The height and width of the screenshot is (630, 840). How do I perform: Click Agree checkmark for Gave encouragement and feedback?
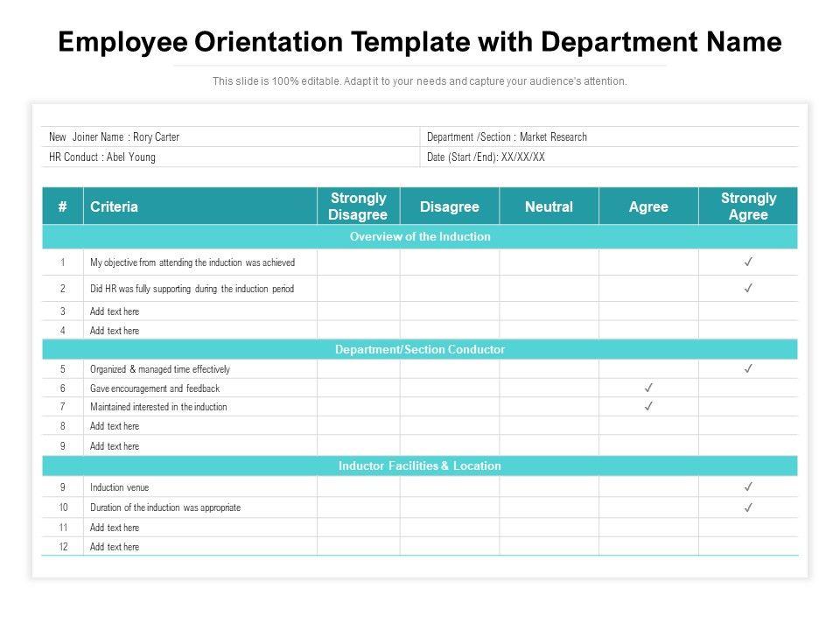tap(648, 388)
